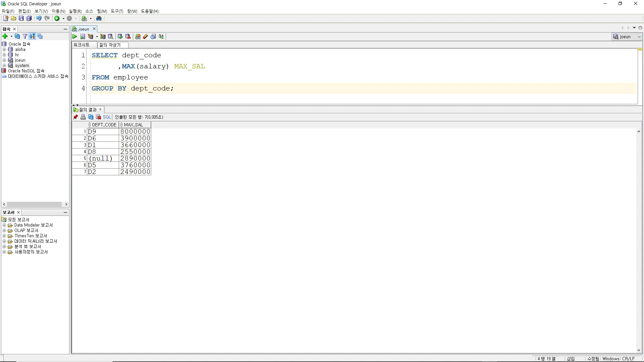This screenshot has height=362, width=644.
Task: Run the SQL statement with the green play button
Action: [x=75, y=37]
